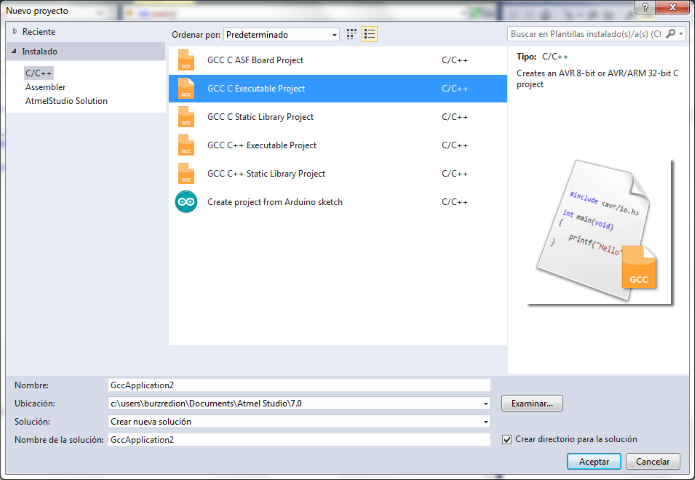Click C/C++ type of Arduino sketch row
This screenshot has width=695, height=480.
coord(455,202)
